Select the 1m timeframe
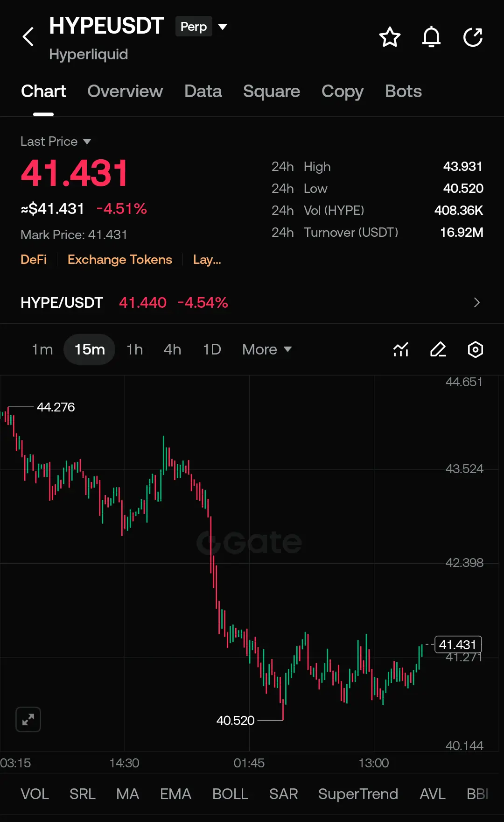The image size is (504, 822). click(x=42, y=349)
